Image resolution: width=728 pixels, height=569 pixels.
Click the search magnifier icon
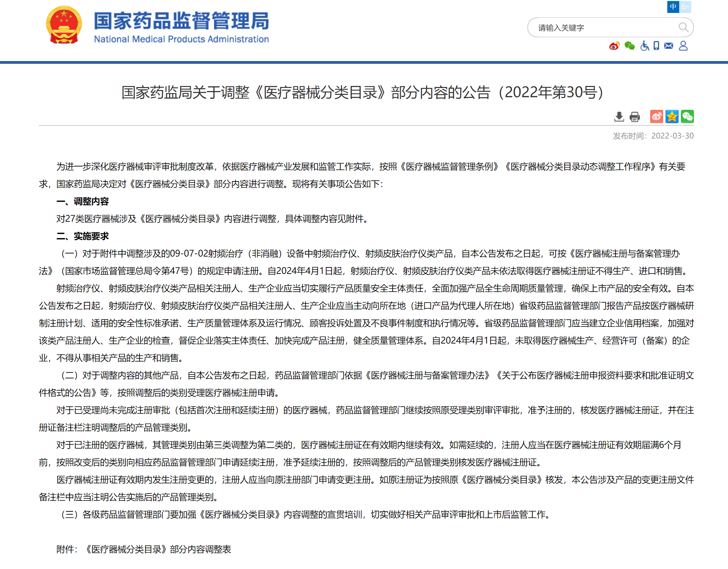[x=683, y=27]
